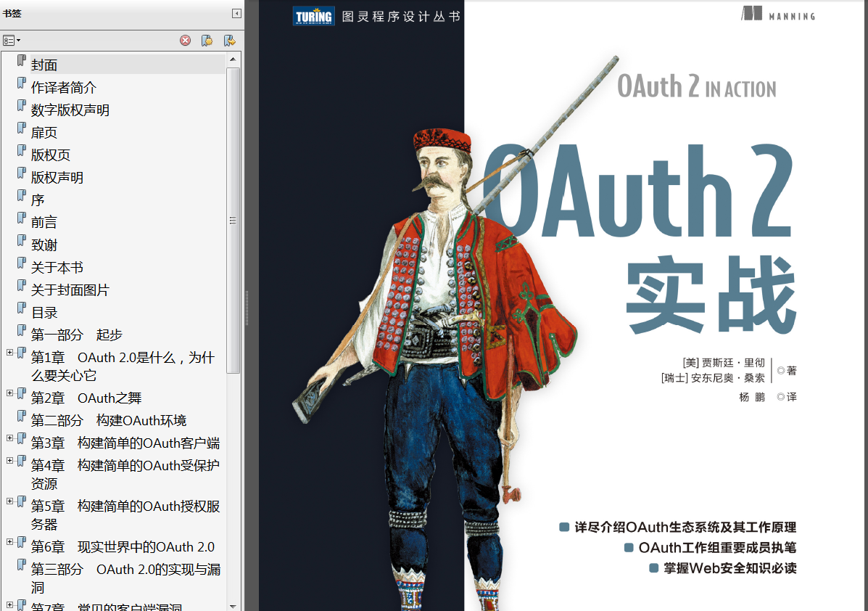
Task: Click the expand current bookmark icon
Action: (x=229, y=41)
